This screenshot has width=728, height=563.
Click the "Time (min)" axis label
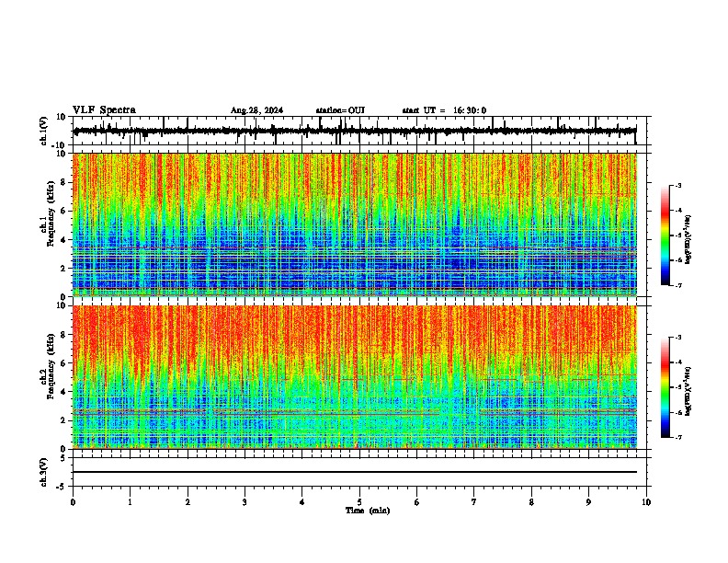click(x=368, y=511)
